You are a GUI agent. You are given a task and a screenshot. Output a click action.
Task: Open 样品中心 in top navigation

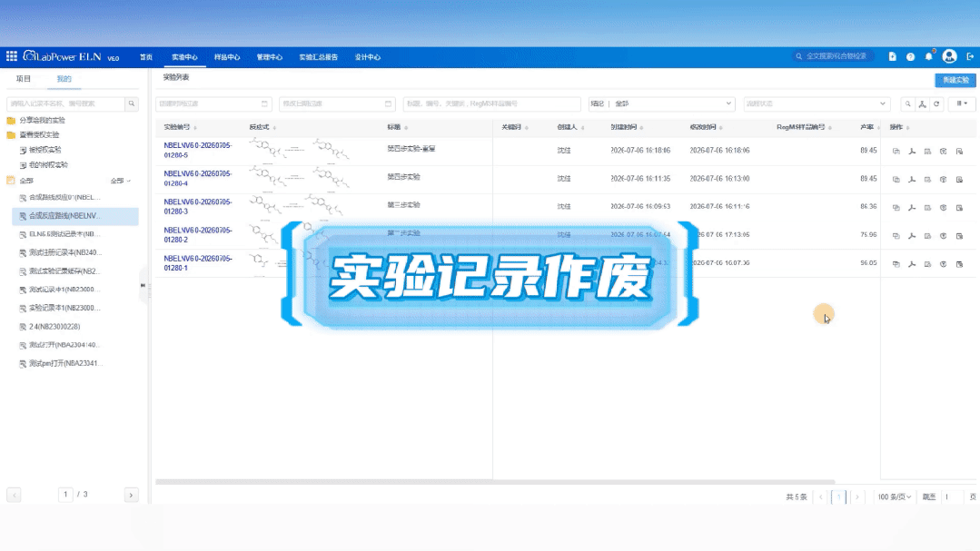[227, 57]
